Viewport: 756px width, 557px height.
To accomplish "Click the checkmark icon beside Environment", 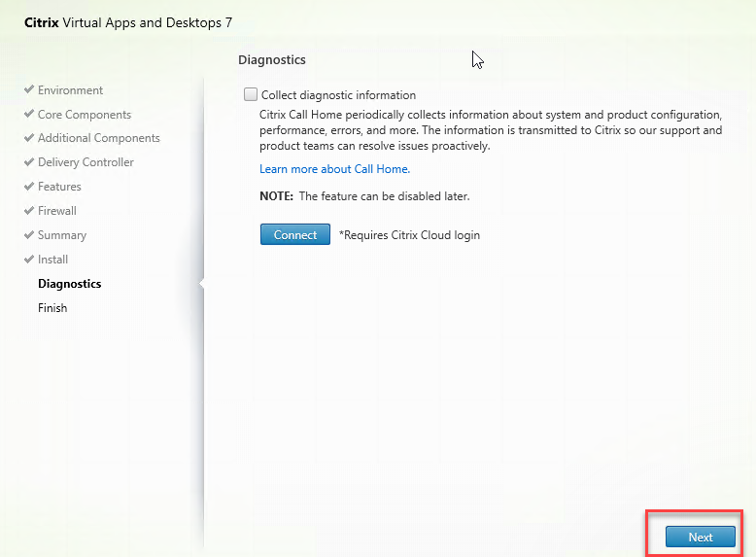I will point(29,89).
